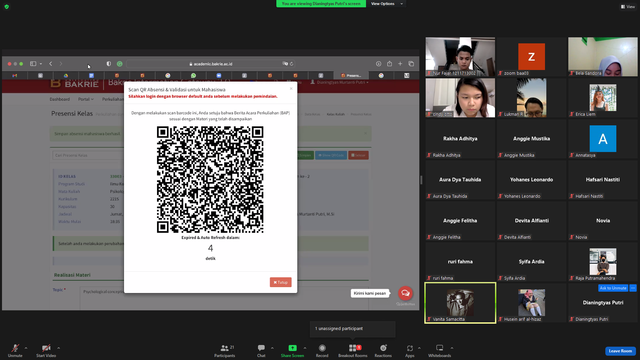Open a new browser tab with plus

coord(400,64)
